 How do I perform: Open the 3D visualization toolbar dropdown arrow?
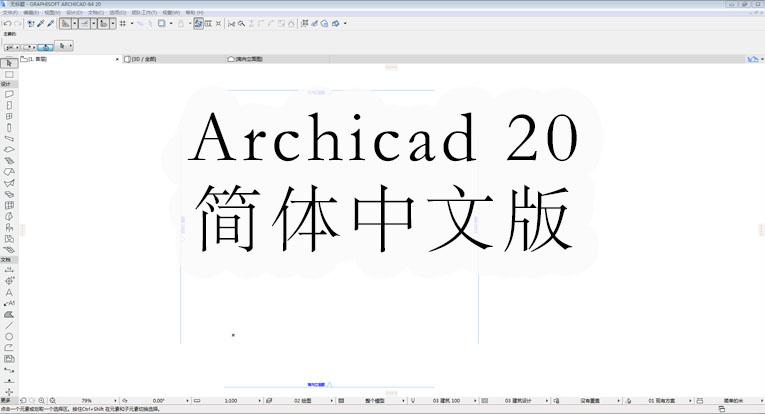[x=345, y=23]
